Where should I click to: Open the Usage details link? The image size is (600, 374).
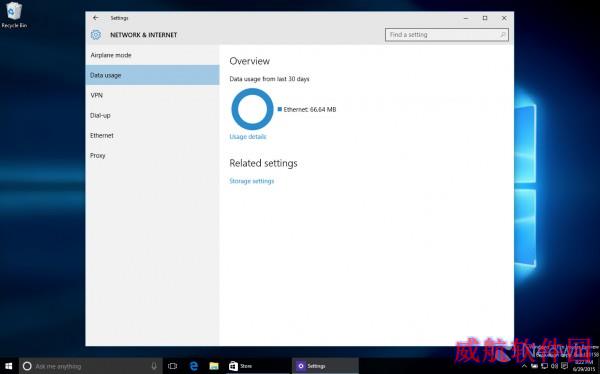pyautogui.click(x=248, y=137)
